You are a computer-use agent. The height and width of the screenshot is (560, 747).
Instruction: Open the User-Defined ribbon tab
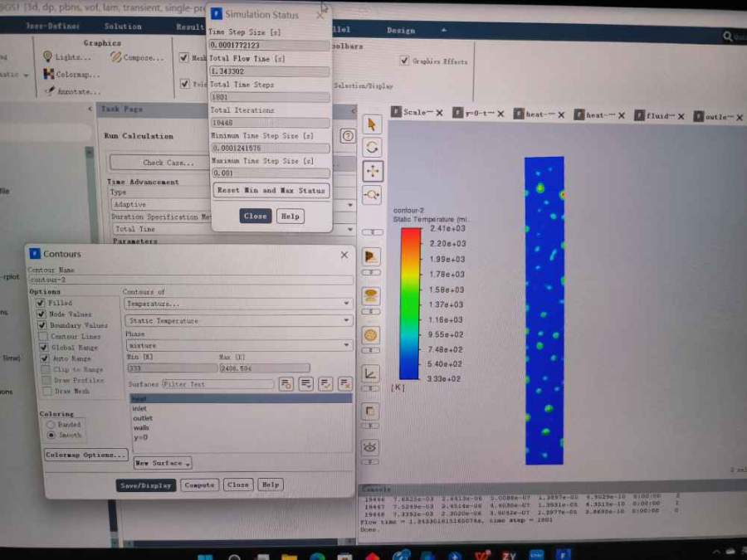click(52, 27)
